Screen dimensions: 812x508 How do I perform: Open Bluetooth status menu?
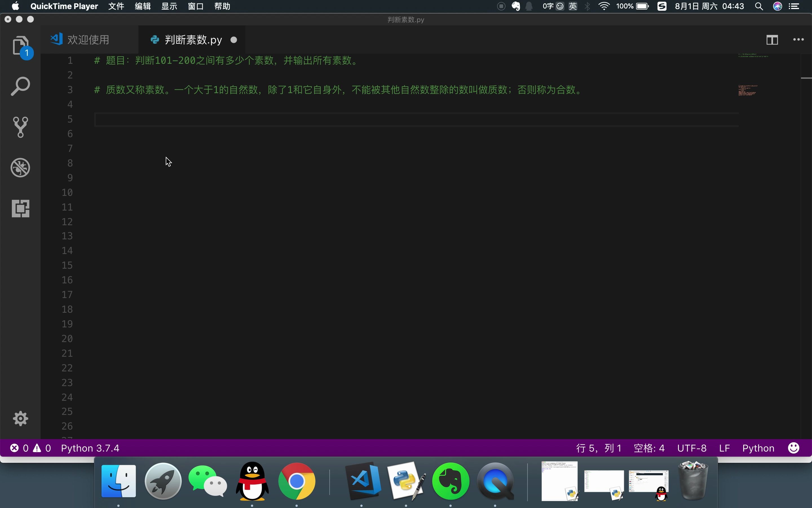[588, 6]
